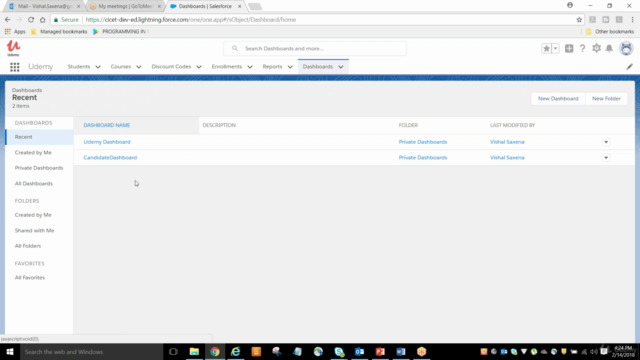Open Other bookmarks folder
Screen dimensions: 640x360
click(610, 31)
